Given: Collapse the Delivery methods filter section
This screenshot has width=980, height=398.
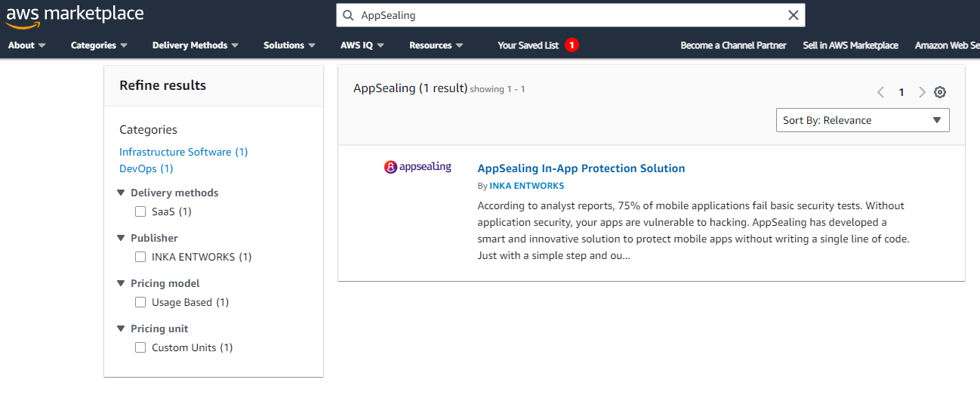Looking at the screenshot, I should 121,193.
